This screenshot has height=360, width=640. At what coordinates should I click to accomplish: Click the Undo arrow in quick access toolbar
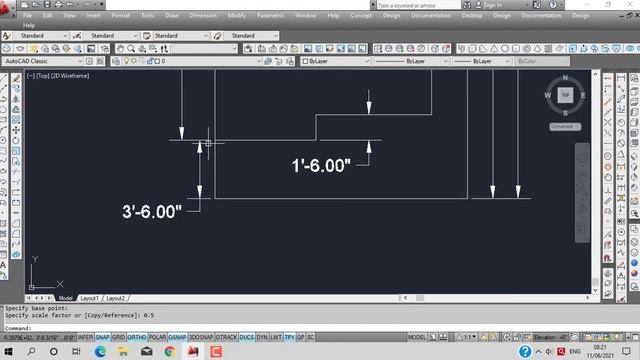[69, 5]
